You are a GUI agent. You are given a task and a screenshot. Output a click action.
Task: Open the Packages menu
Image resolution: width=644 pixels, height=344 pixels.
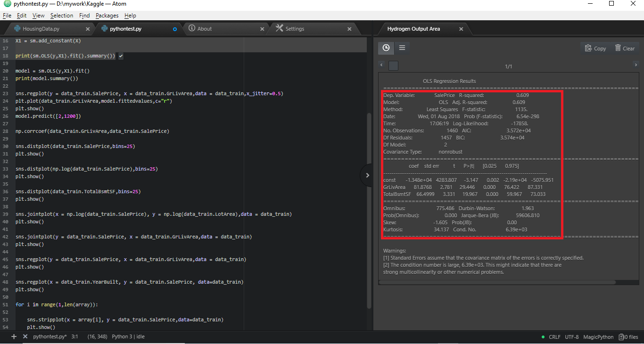tap(107, 15)
